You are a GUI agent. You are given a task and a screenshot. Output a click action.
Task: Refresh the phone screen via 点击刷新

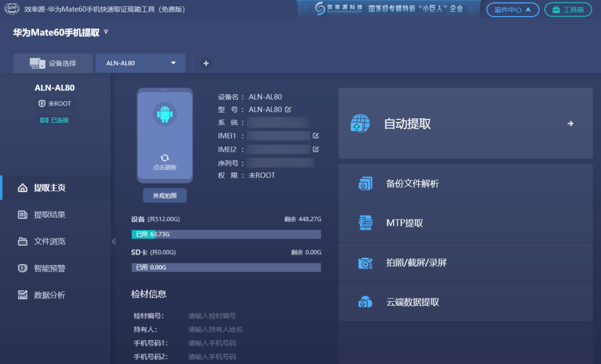(165, 162)
